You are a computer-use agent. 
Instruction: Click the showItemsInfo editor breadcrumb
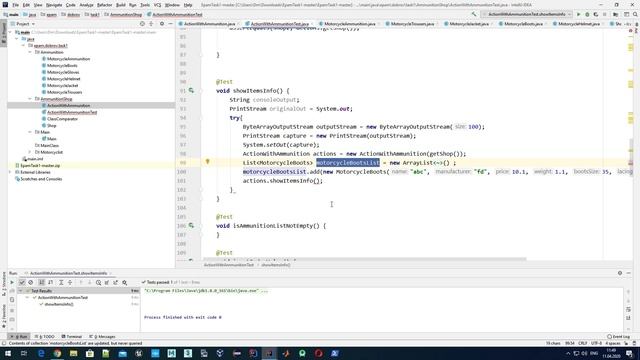[x=276, y=265]
